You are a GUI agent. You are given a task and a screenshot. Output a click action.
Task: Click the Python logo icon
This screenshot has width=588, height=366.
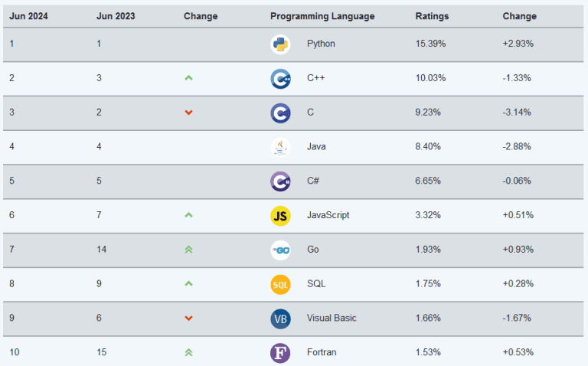click(x=280, y=44)
